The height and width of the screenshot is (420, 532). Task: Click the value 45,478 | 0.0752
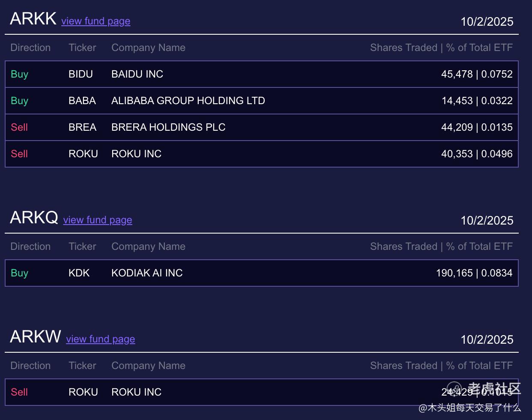coord(477,74)
